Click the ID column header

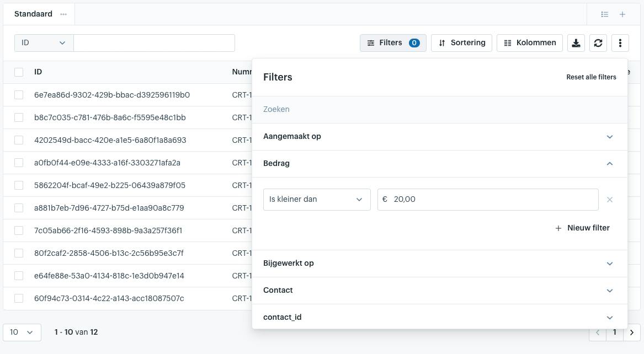pos(38,72)
